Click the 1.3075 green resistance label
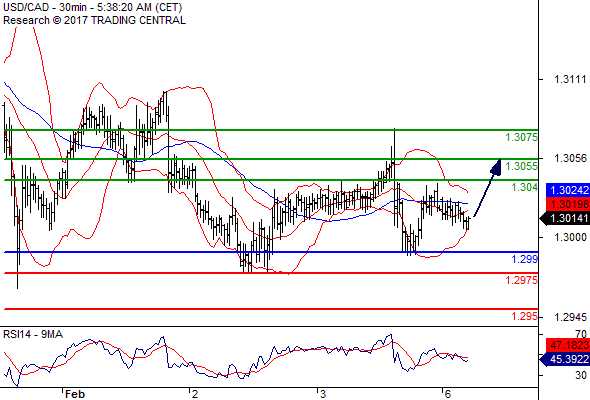 coord(522,137)
